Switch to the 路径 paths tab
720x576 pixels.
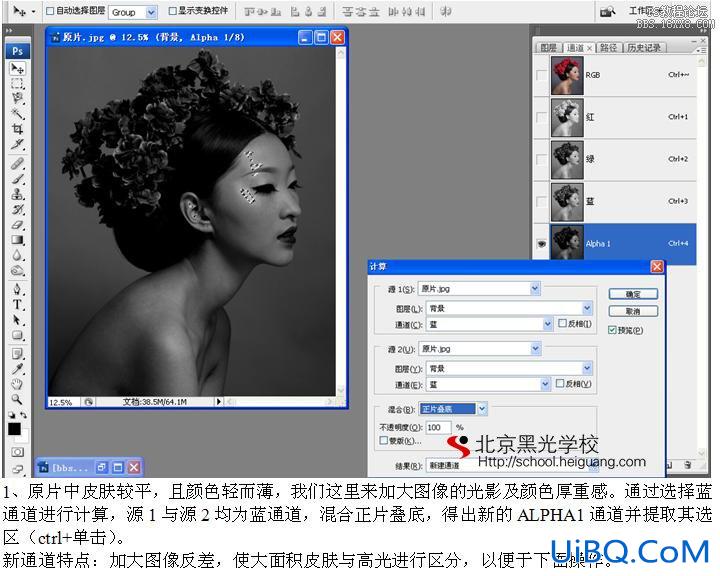[608, 47]
